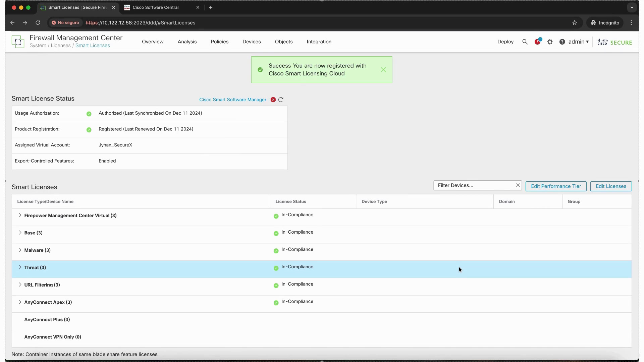Expand the Firepower Management Center Virtual row

click(x=20, y=215)
